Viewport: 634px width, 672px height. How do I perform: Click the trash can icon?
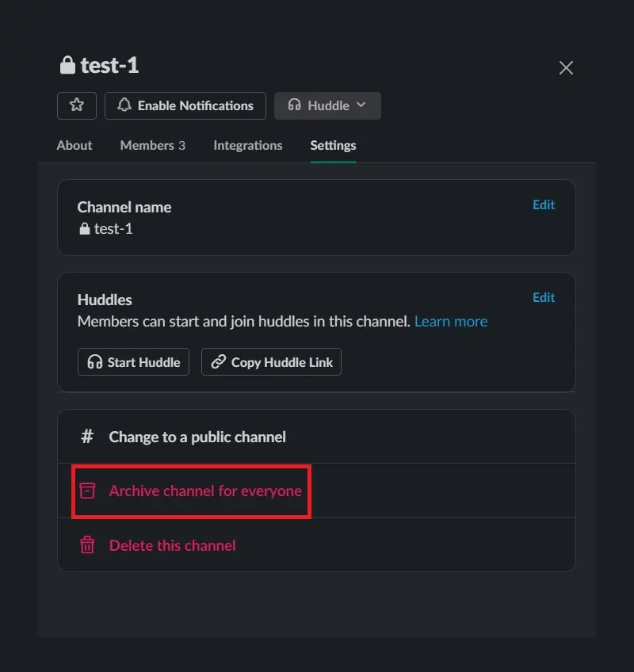pyautogui.click(x=87, y=545)
